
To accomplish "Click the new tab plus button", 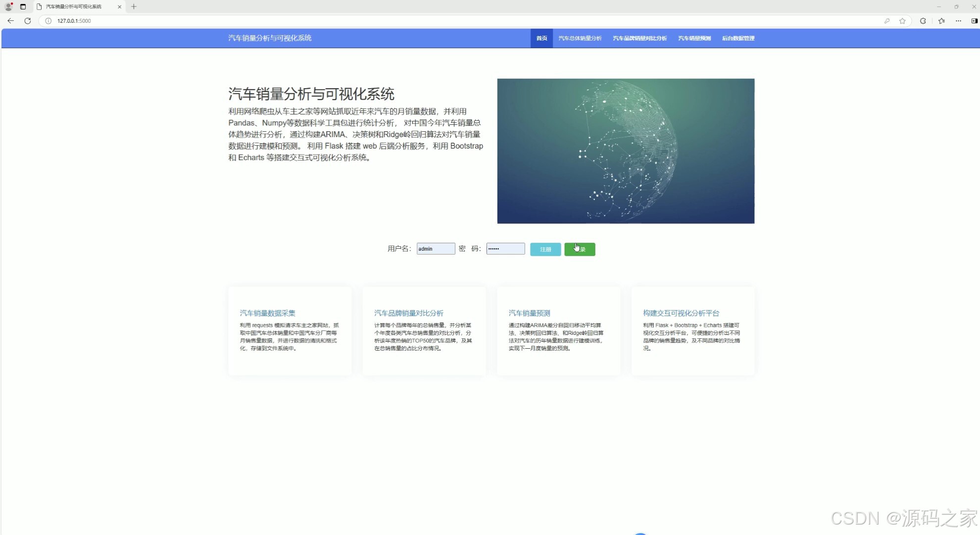I will [134, 6].
